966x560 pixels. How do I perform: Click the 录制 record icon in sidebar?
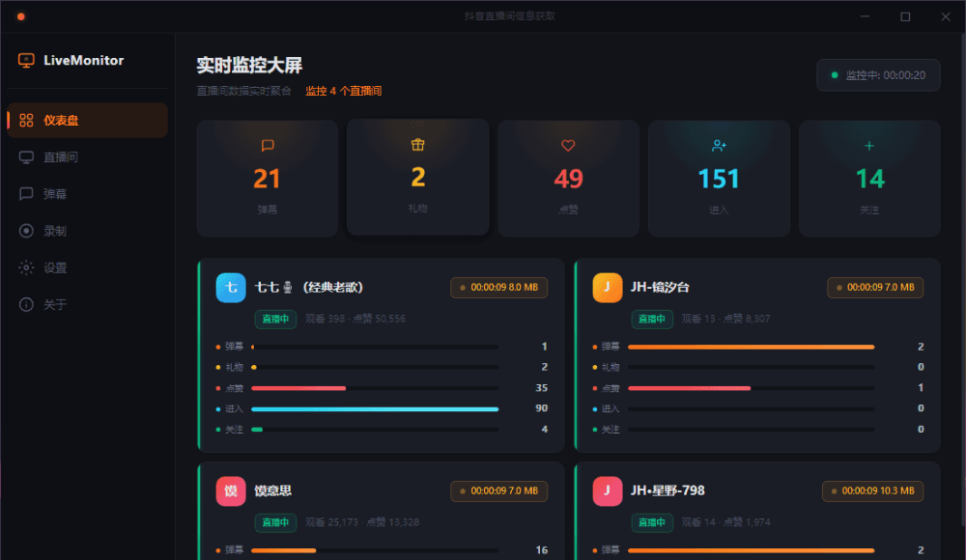pos(26,231)
